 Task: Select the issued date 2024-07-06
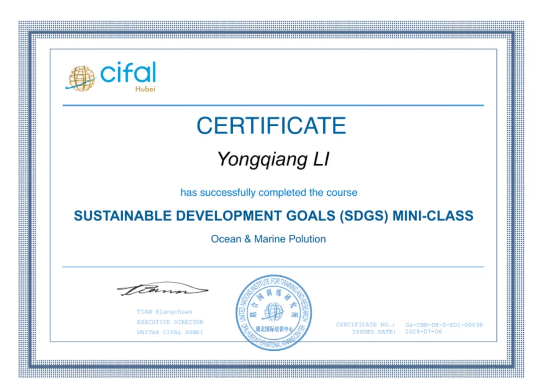tap(423, 332)
